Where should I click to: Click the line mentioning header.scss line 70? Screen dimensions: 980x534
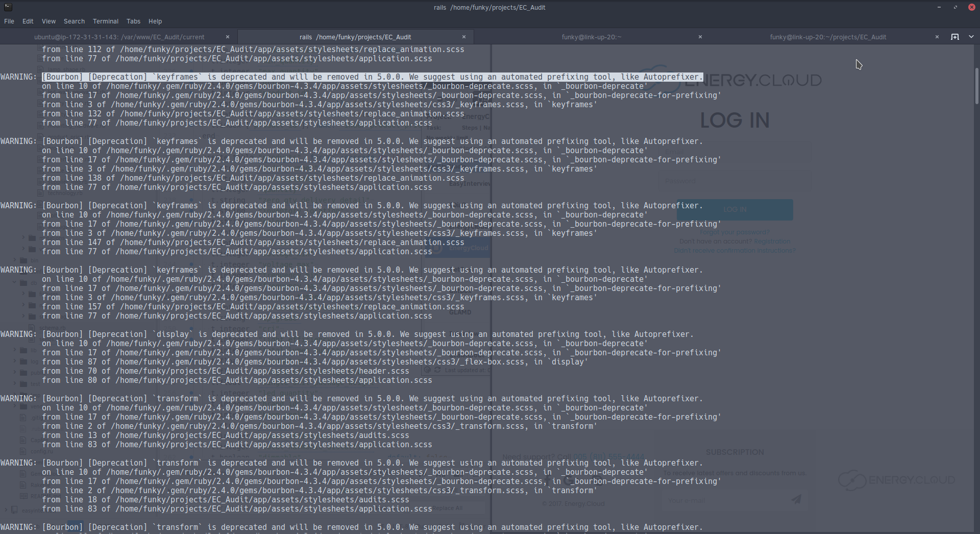(226, 371)
